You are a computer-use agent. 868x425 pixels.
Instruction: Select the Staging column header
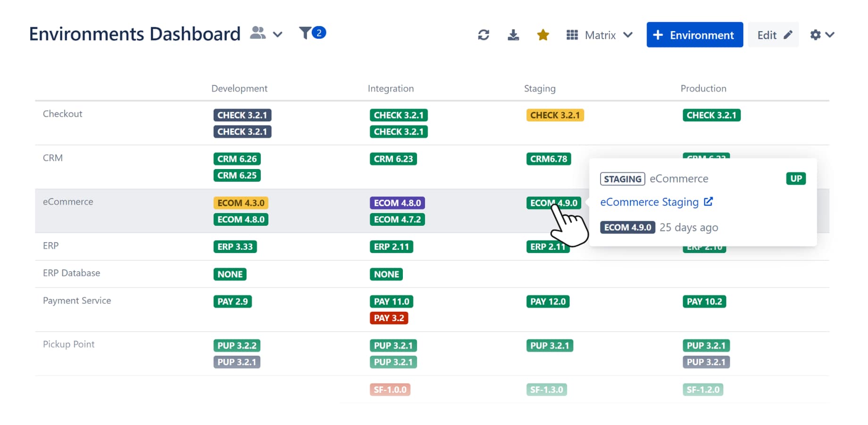point(540,88)
